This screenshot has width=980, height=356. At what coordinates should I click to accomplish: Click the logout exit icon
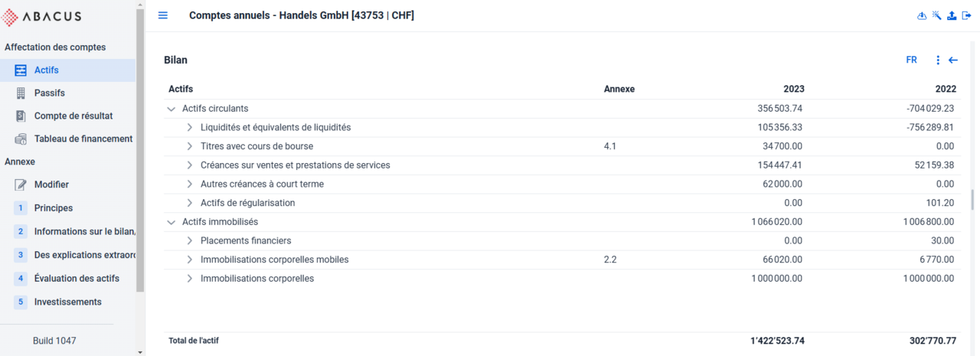pos(967,15)
